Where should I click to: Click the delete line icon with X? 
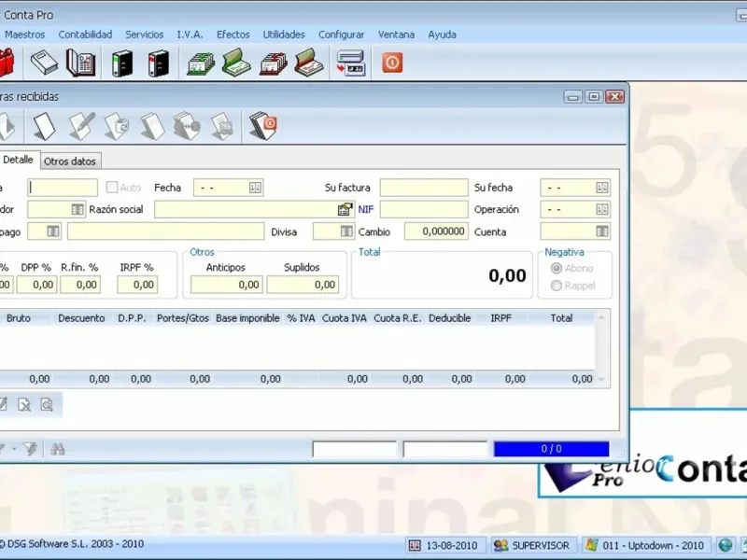[x=24, y=405]
